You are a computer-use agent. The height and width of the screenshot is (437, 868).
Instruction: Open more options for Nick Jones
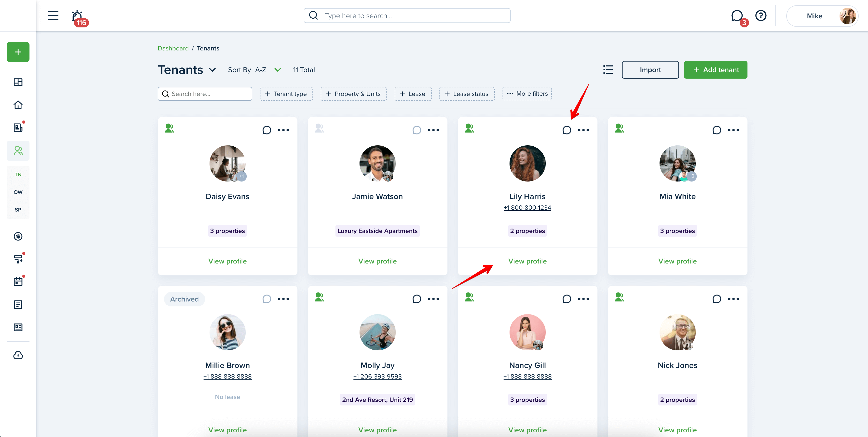coord(734,299)
